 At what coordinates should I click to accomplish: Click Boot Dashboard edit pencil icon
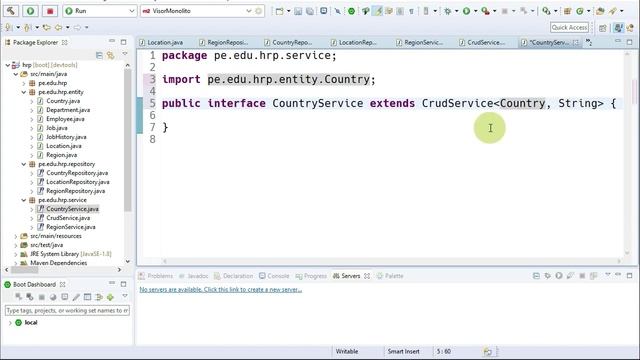click(x=76, y=297)
